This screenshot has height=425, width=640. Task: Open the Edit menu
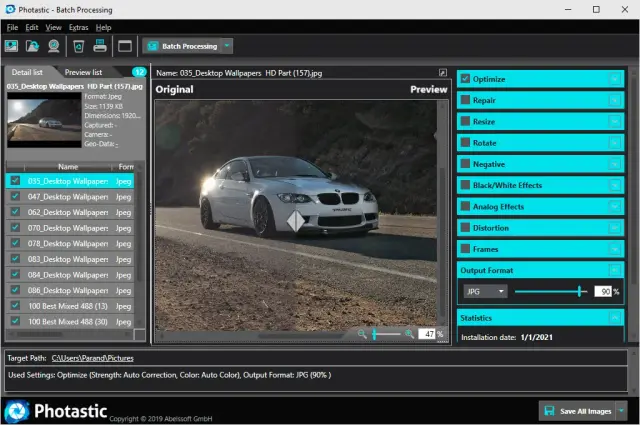click(31, 27)
